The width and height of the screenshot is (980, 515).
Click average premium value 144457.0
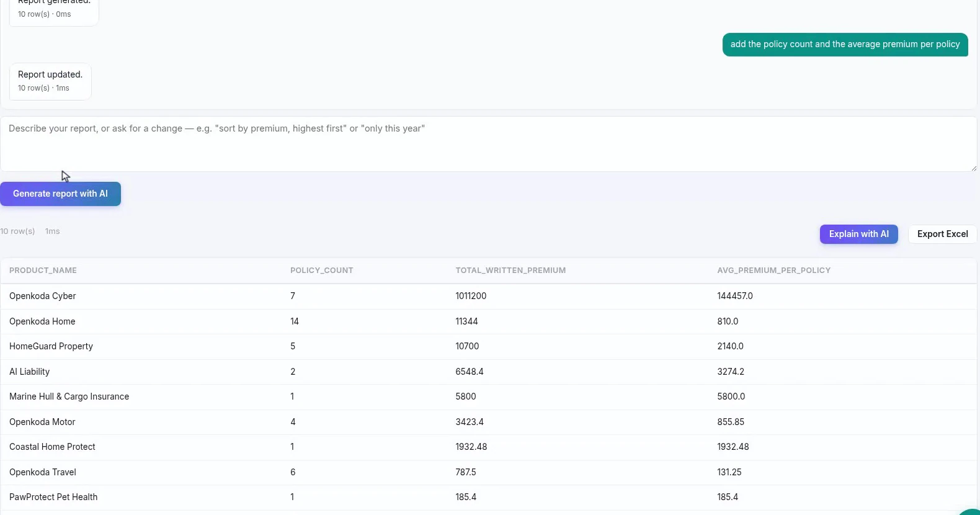[735, 296]
